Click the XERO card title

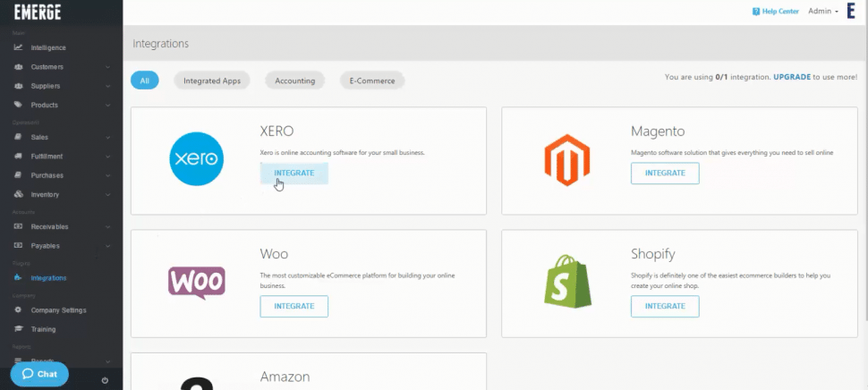tap(277, 131)
